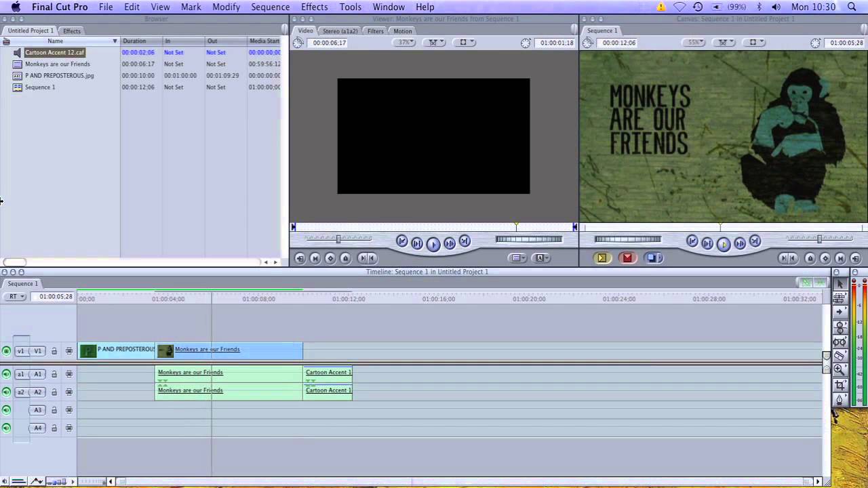Lock the A1 audio track
Viewport: 868px width, 488px height.
pos(54,374)
